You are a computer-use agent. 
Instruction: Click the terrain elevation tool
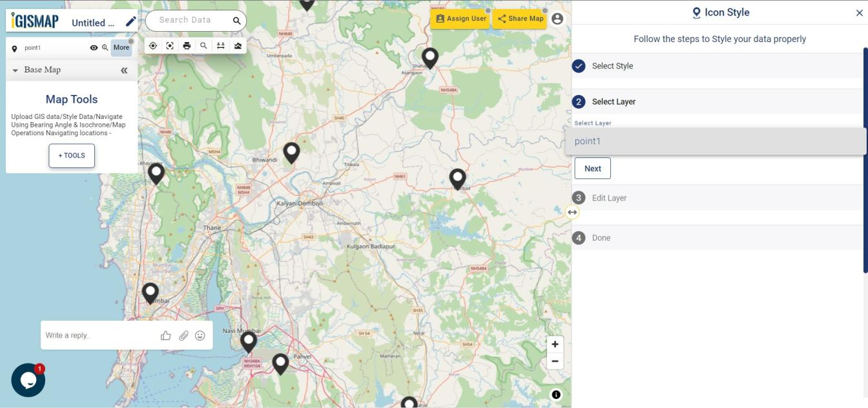point(238,46)
